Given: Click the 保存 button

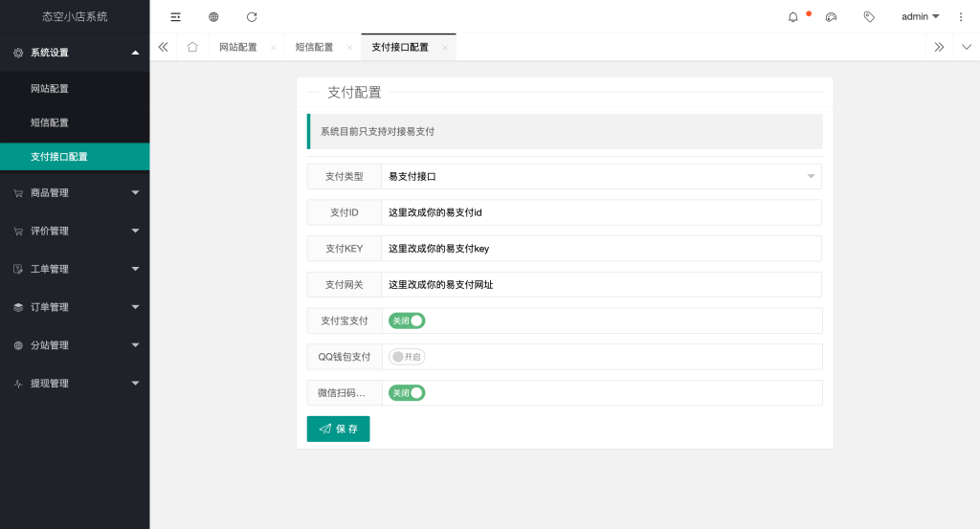Looking at the screenshot, I should point(338,430).
